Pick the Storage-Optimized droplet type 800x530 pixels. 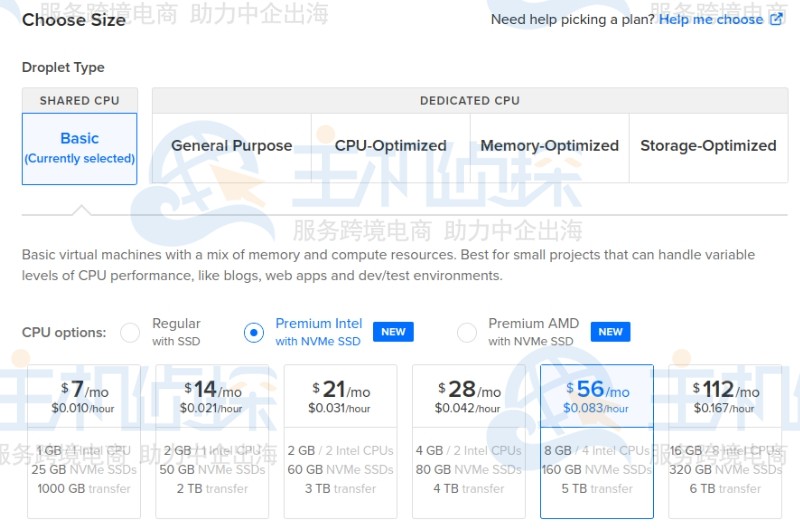[708, 146]
